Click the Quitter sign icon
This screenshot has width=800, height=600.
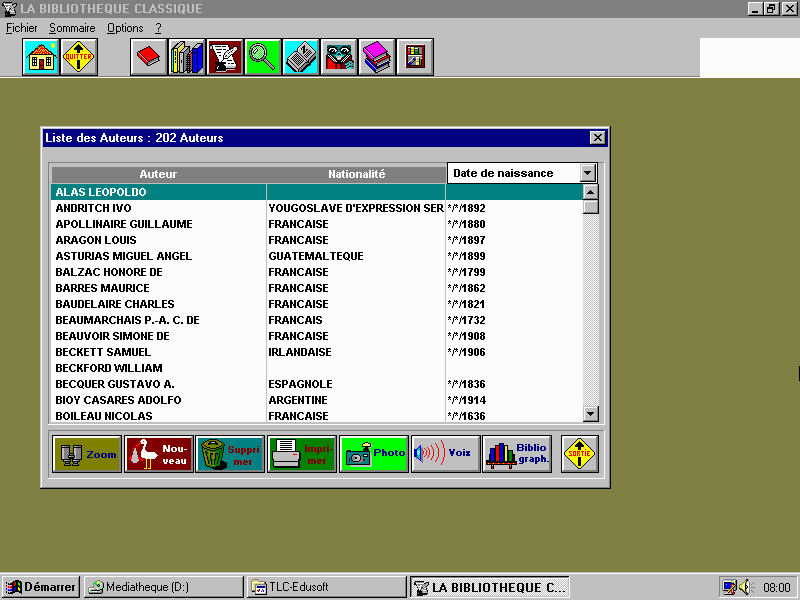click(x=79, y=58)
